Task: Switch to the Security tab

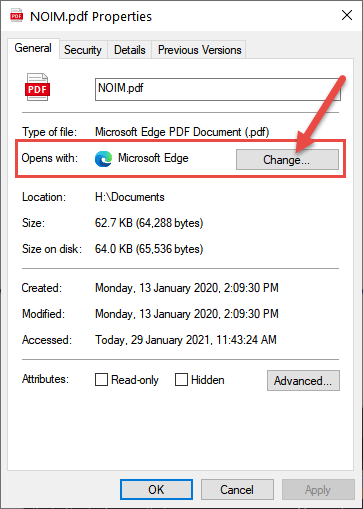Action: (83, 50)
